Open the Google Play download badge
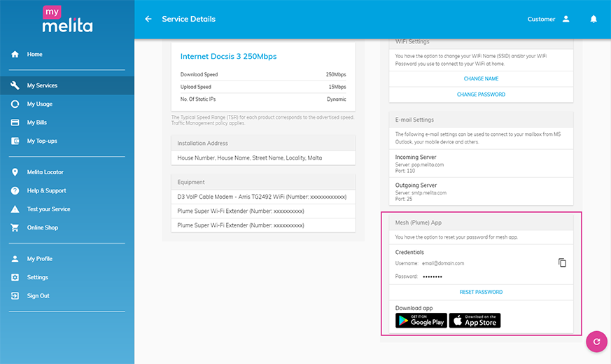 point(421,321)
